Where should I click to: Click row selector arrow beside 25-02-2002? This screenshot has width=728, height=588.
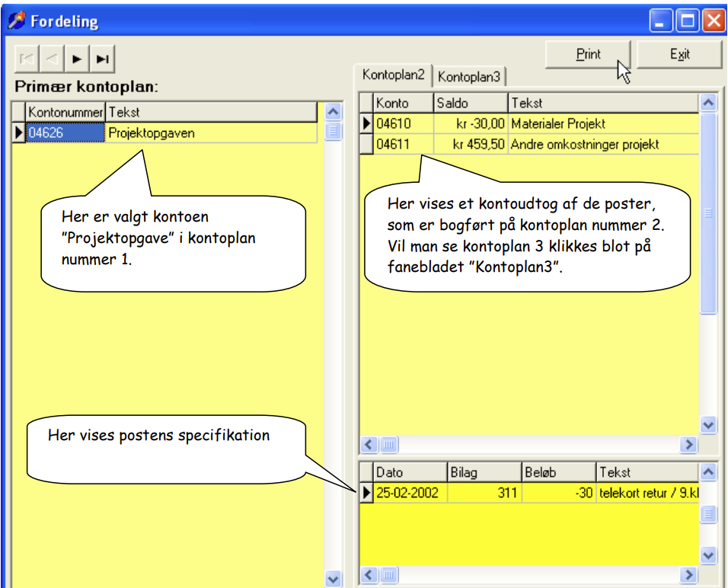(367, 493)
